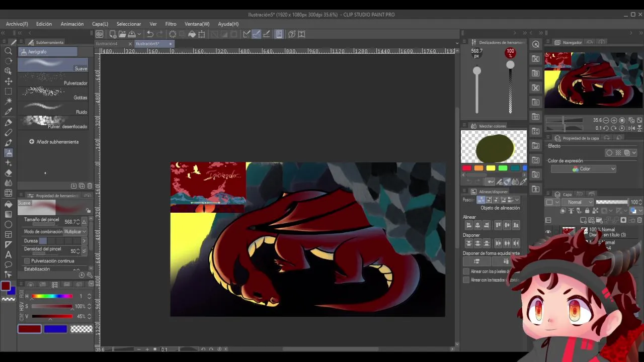Viewport: 644px width, 362px height.
Task: Click the Navigator canvas thumbnail
Action: [594, 79]
